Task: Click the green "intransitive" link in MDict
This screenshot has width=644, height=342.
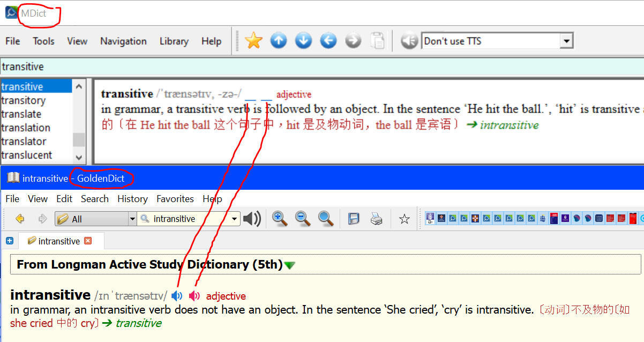Action: pos(509,125)
